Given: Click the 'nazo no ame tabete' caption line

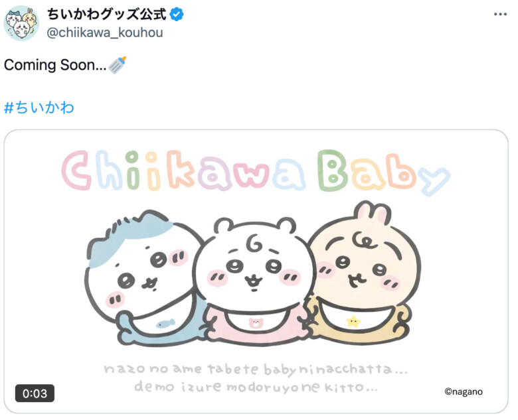Looking at the screenshot, I should [x=256, y=369].
